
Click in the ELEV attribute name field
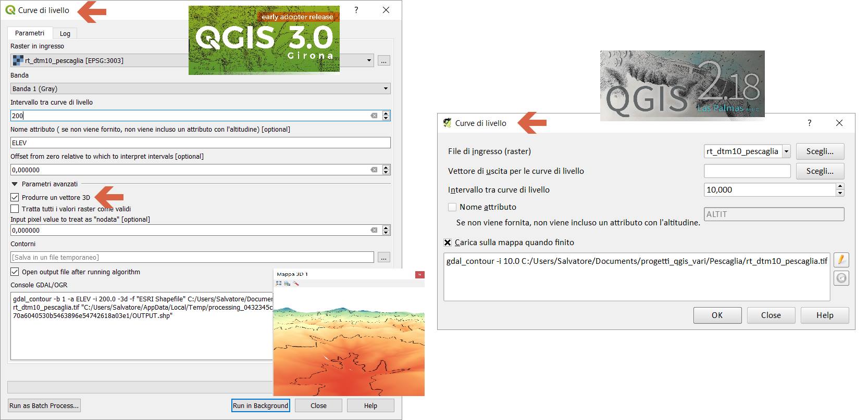coord(200,143)
